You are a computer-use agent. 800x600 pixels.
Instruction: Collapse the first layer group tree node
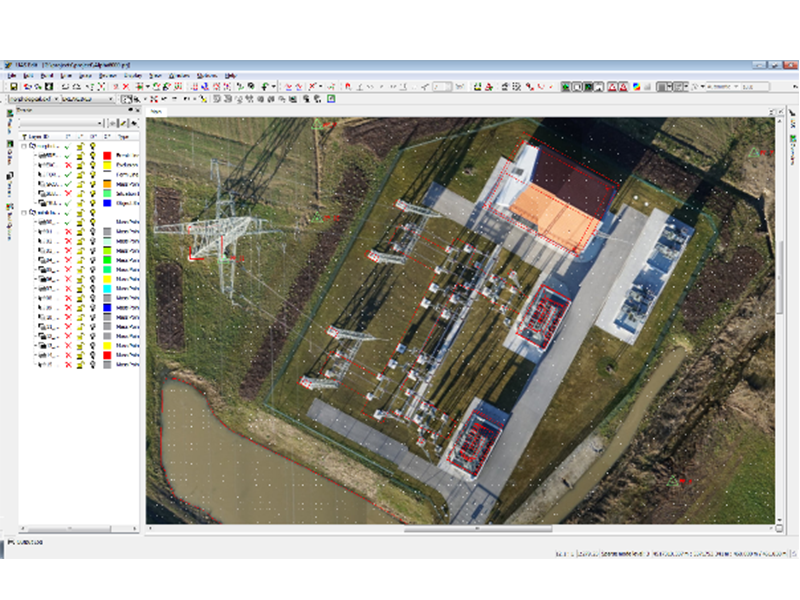coord(24,146)
